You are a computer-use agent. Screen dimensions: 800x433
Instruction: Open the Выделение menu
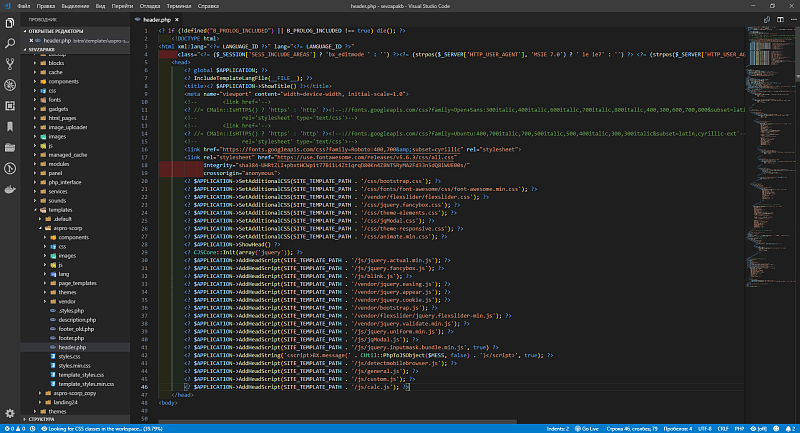[x=75, y=6]
